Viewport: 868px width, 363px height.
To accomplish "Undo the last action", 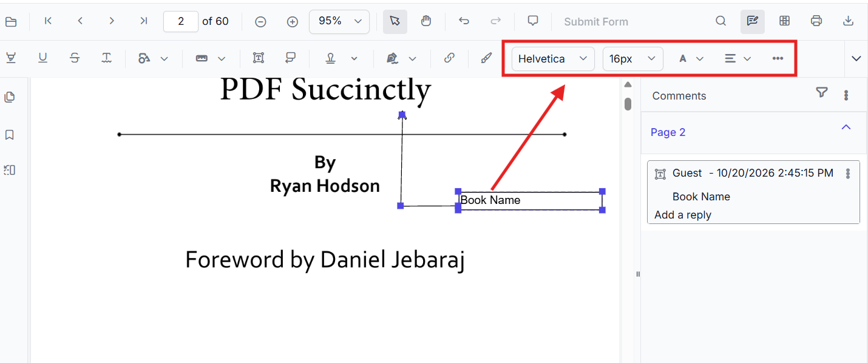I will (x=464, y=21).
